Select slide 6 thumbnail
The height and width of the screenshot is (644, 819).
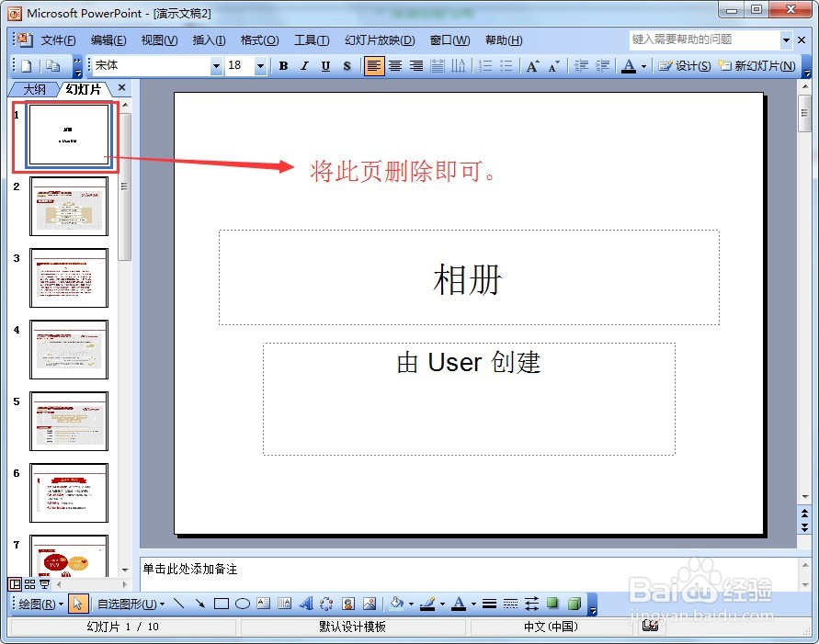(x=69, y=492)
